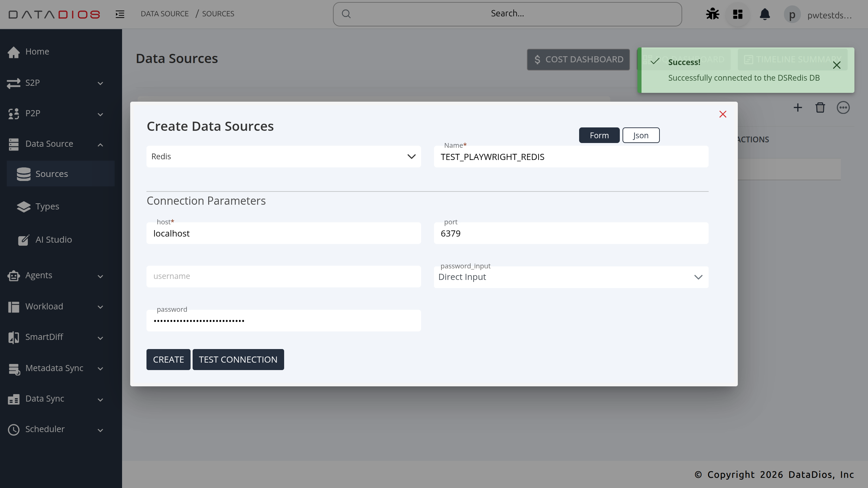
Task: Open the password_input Direct Input dropdown
Action: 571,277
